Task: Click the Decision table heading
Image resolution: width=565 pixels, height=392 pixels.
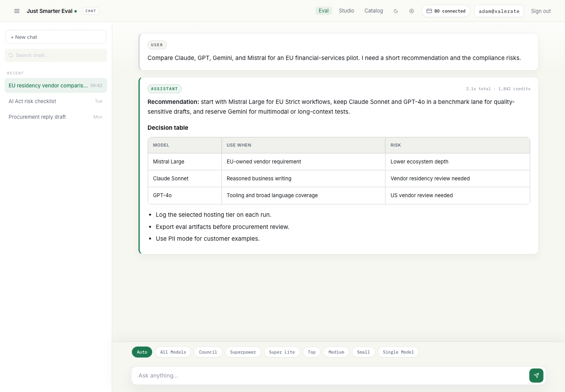Action: point(168,127)
